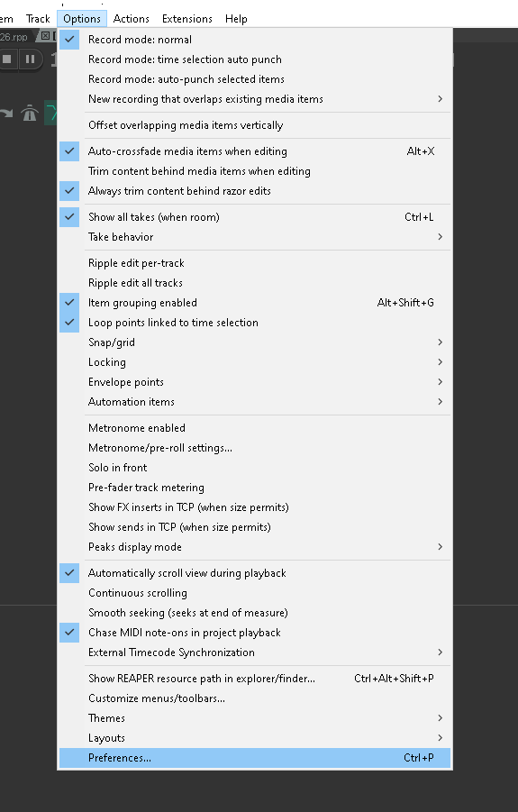Close the project tab with X icon
The width and height of the screenshot is (518, 812).
(46, 36)
